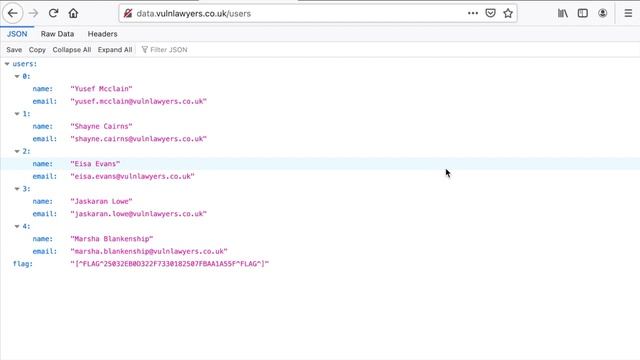
Task: Focus the Filter JSON field
Action: tap(169, 50)
